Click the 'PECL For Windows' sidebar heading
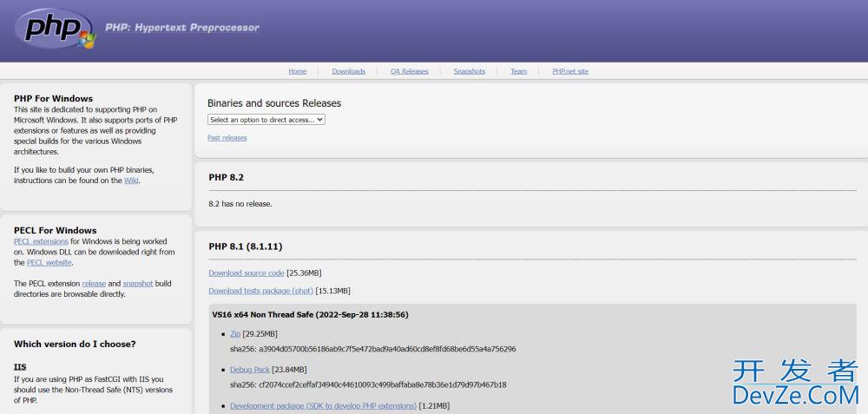Screen dimensions: 868x414 (x=56, y=230)
